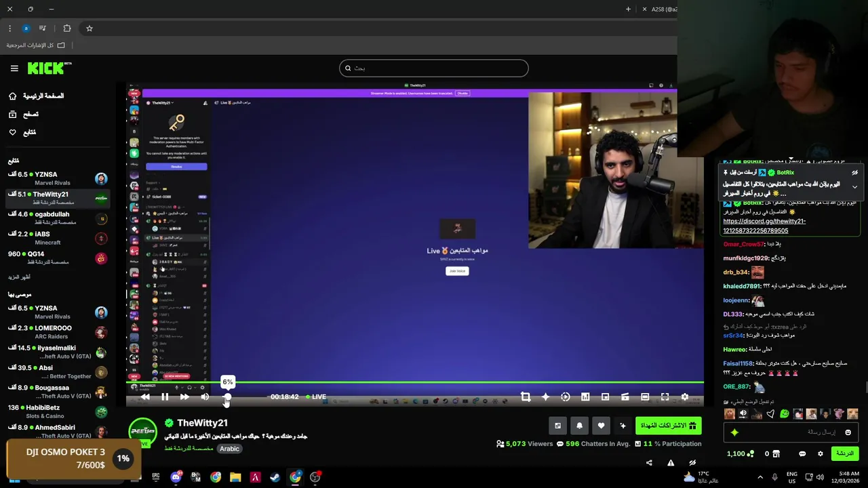
Task: Hide the pinned message with eye-slash icon
Action: pyautogui.click(x=855, y=173)
